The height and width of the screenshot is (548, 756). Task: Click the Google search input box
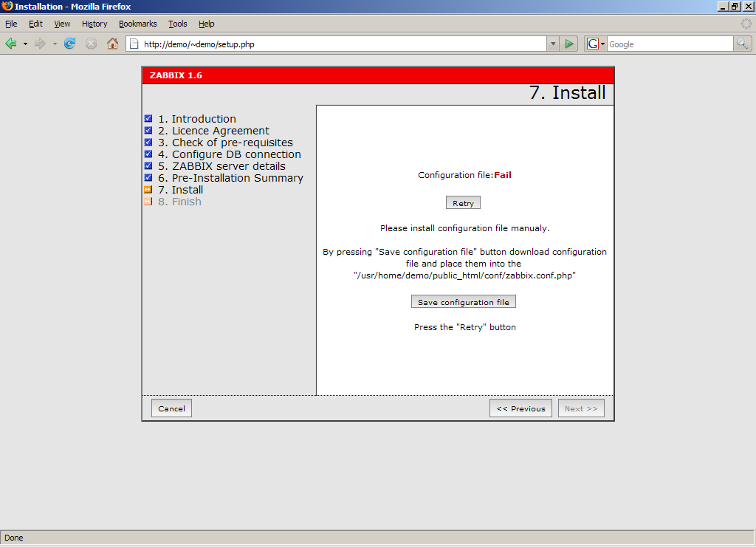(670, 44)
